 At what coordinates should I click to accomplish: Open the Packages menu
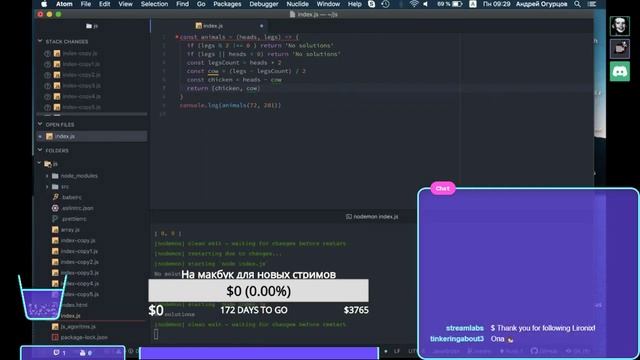tap(227, 4)
